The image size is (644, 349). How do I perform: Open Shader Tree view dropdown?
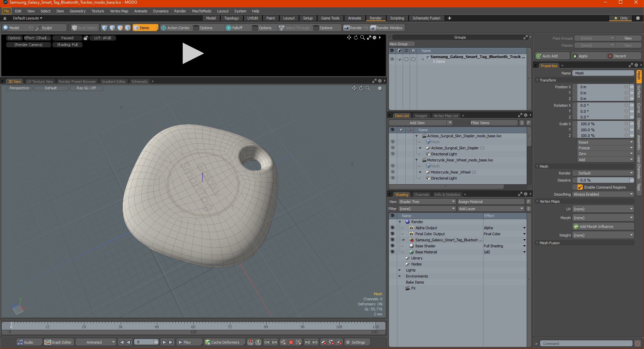pyautogui.click(x=427, y=202)
